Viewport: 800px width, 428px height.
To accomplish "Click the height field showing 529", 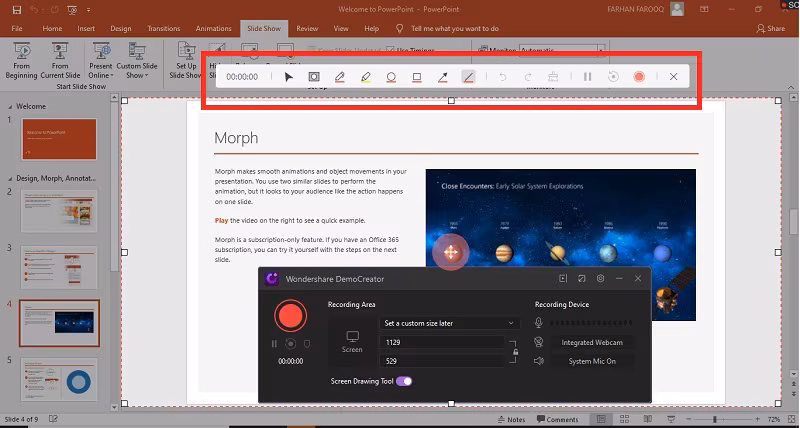I will click(x=442, y=361).
